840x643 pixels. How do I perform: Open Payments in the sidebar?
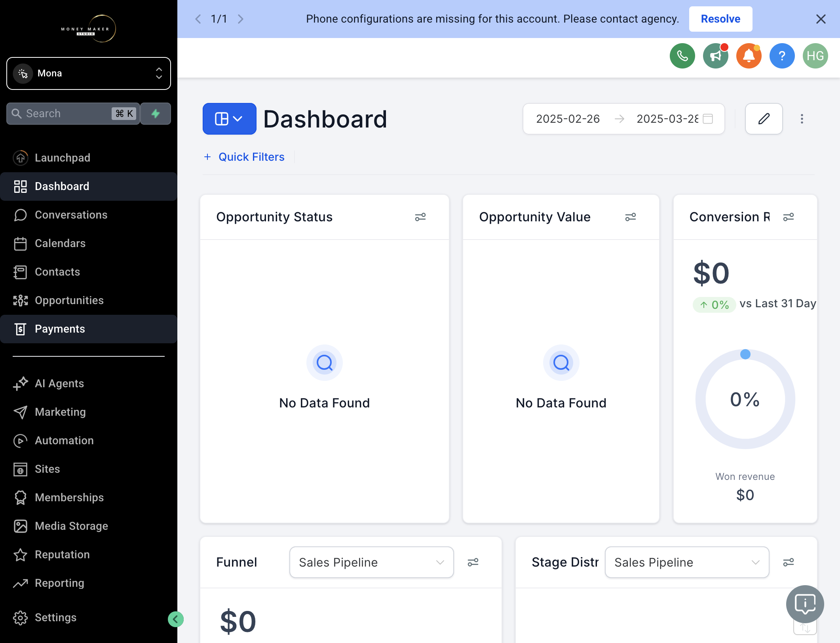click(x=89, y=329)
